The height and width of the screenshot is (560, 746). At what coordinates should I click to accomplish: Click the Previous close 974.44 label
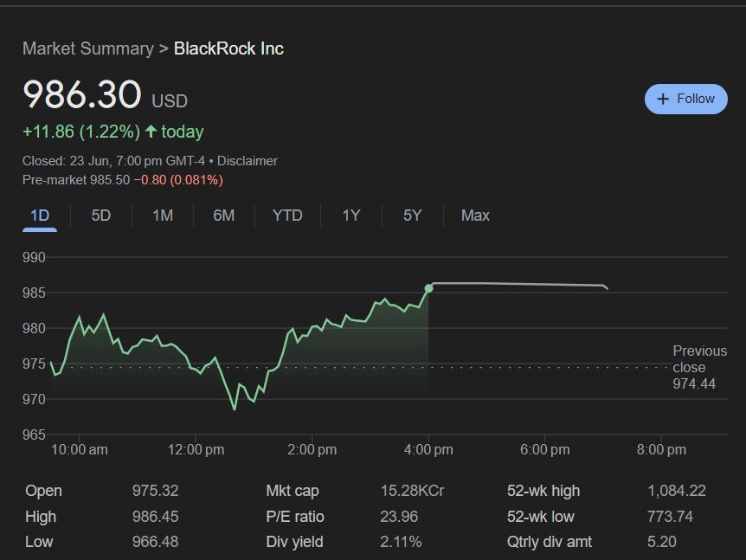coord(699,367)
